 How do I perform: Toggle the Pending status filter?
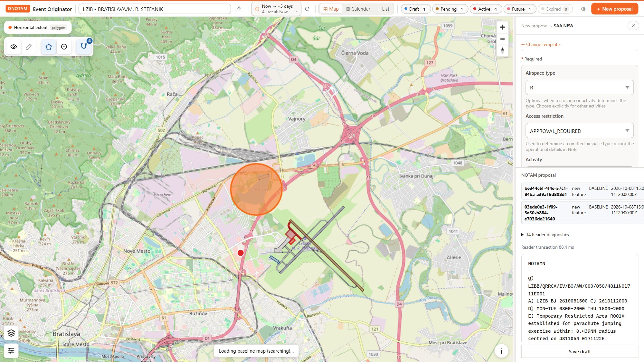tap(450, 9)
